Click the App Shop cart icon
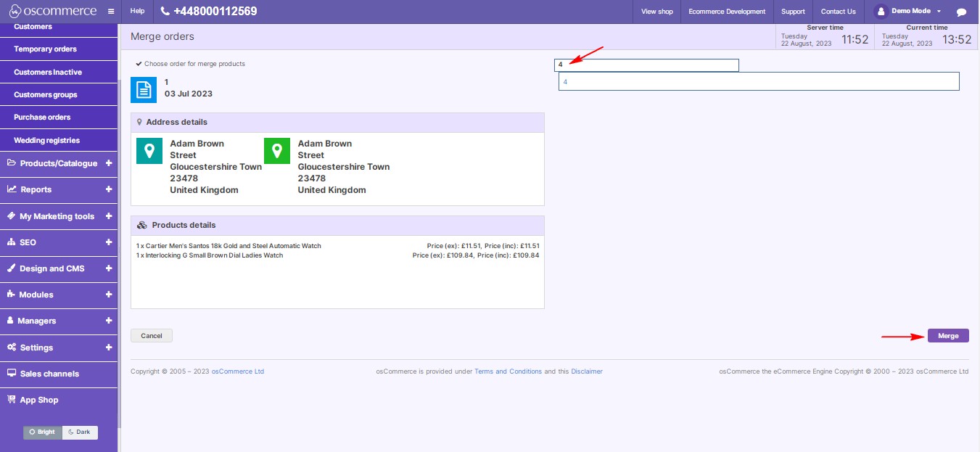The height and width of the screenshot is (452, 980). coord(12,400)
